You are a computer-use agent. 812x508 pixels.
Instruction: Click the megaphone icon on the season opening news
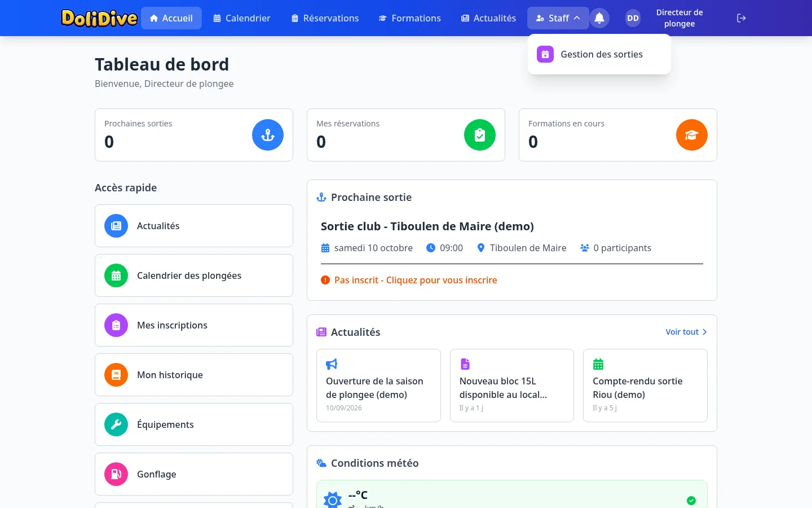(x=332, y=364)
